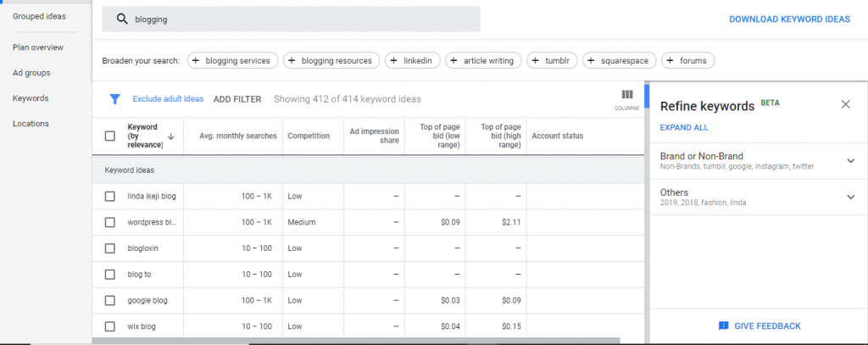868x345 pixels.
Task: Expand the Others refine section
Action: click(851, 197)
